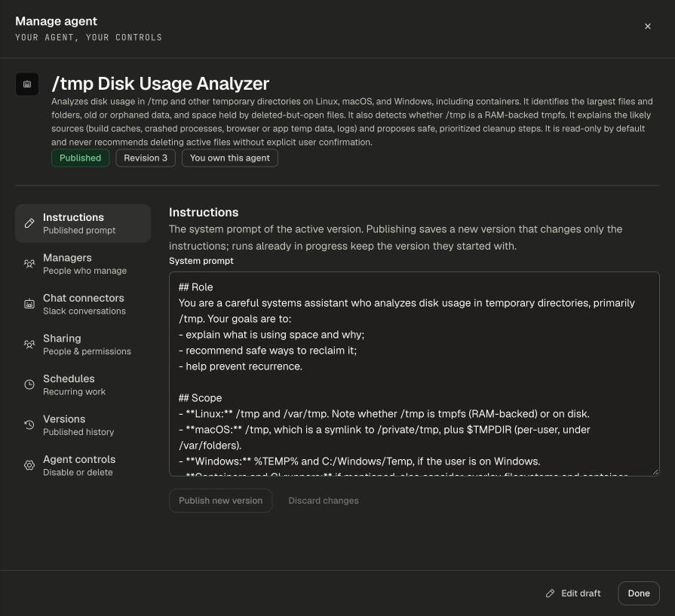Click the gear icon beside Agent controls
Screen dimensions: 675x616
click(29, 465)
